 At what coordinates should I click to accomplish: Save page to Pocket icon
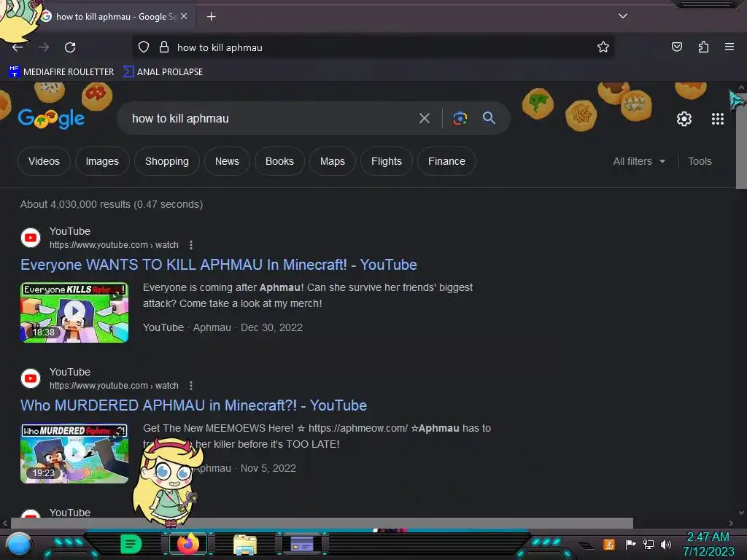[676, 47]
